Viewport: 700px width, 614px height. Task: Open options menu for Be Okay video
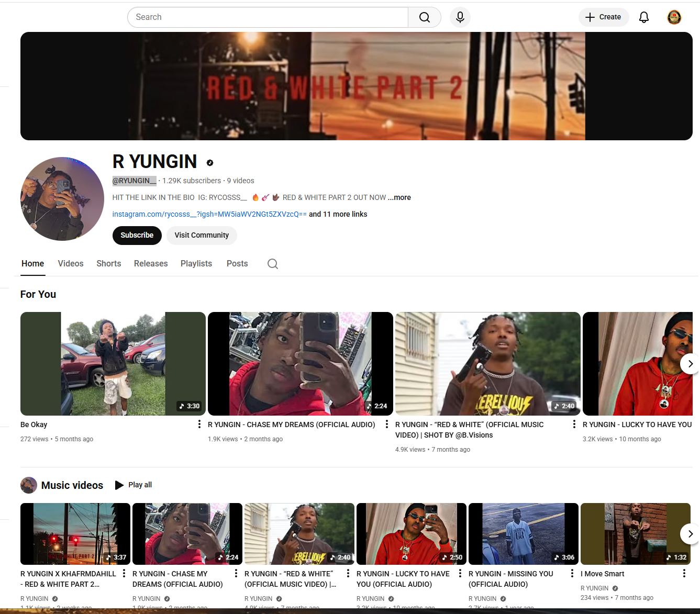(199, 425)
